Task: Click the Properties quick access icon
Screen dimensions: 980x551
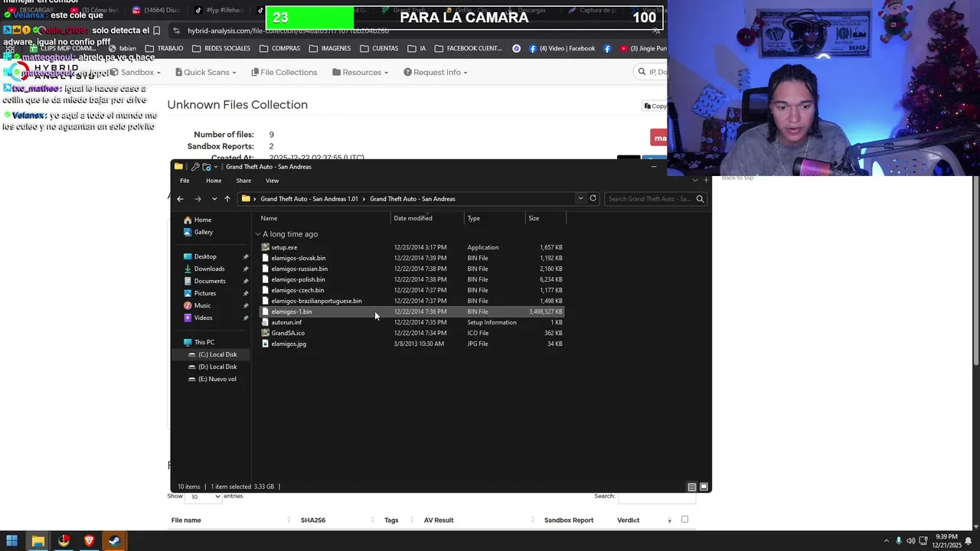Action: (195, 167)
